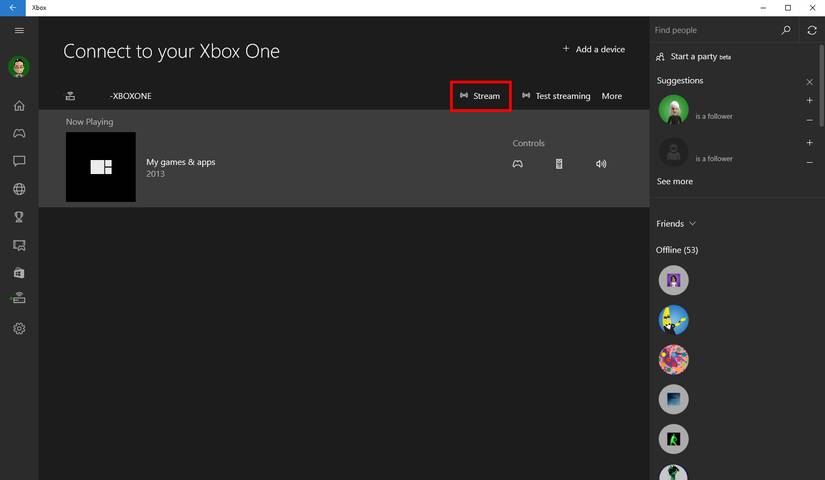Open the hamburger menu in sidebar
The height and width of the screenshot is (480, 825).
[x=19, y=31]
